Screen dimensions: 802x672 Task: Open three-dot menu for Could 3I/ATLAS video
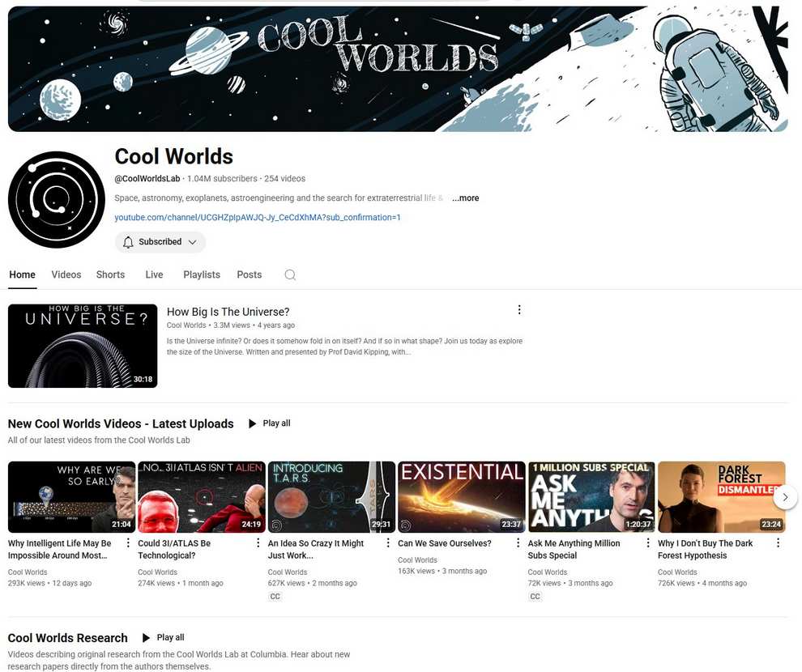pyautogui.click(x=258, y=543)
